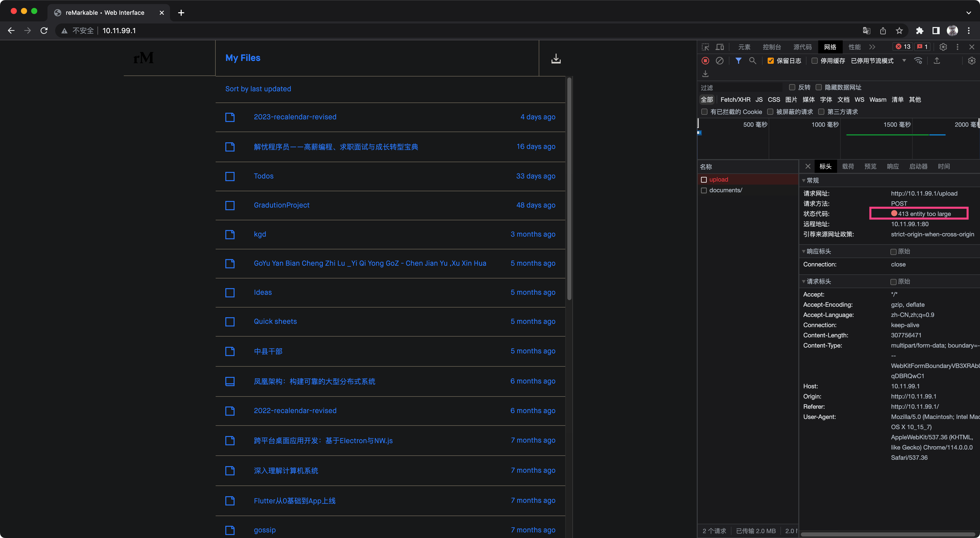Check 原始 box for 响应标头
The width and height of the screenshot is (980, 538).
click(893, 252)
